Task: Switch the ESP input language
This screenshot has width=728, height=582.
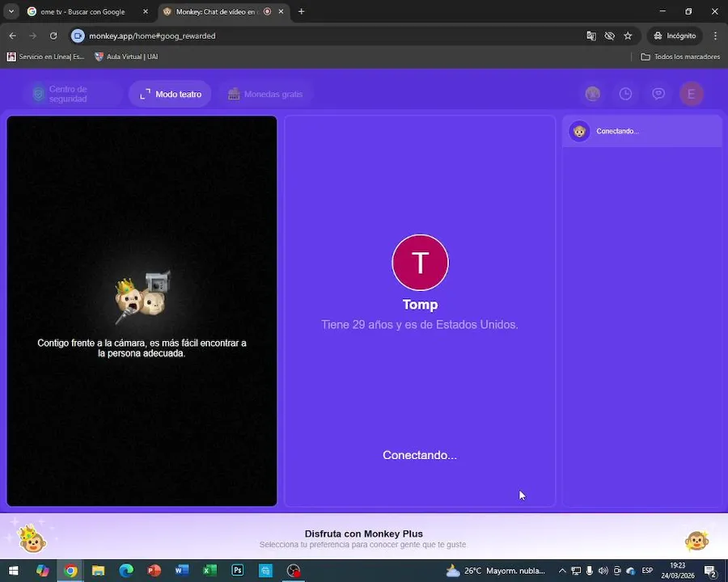Action: pyautogui.click(x=647, y=571)
